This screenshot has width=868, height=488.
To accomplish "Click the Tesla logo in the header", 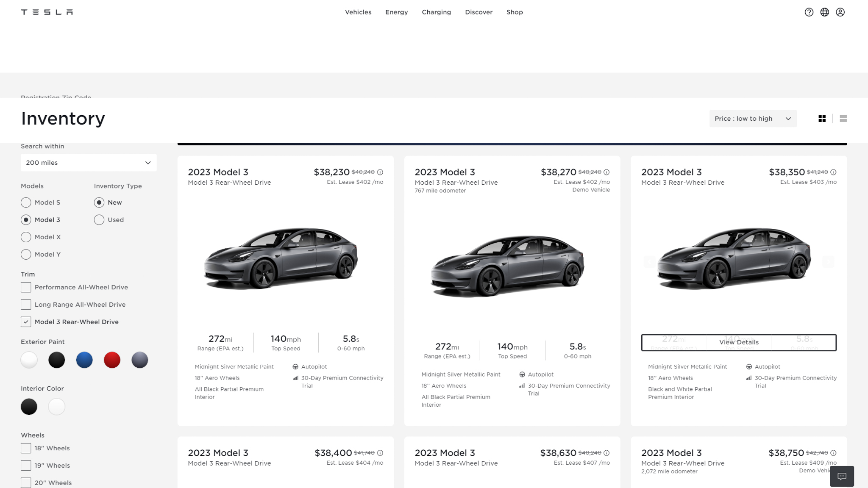I will point(47,12).
